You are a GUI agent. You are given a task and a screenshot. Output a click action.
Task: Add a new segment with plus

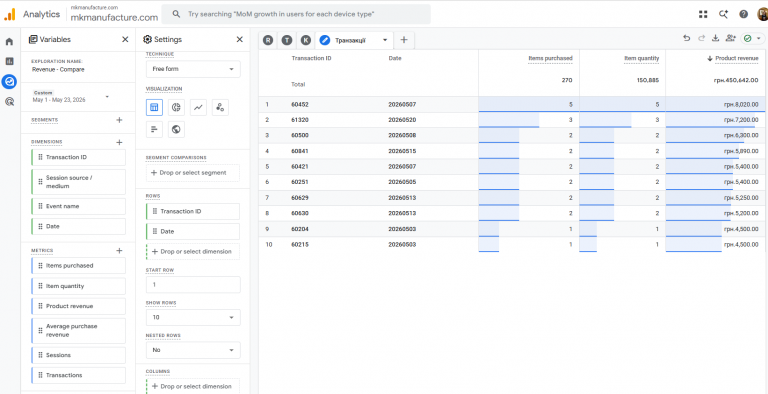click(x=119, y=120)
